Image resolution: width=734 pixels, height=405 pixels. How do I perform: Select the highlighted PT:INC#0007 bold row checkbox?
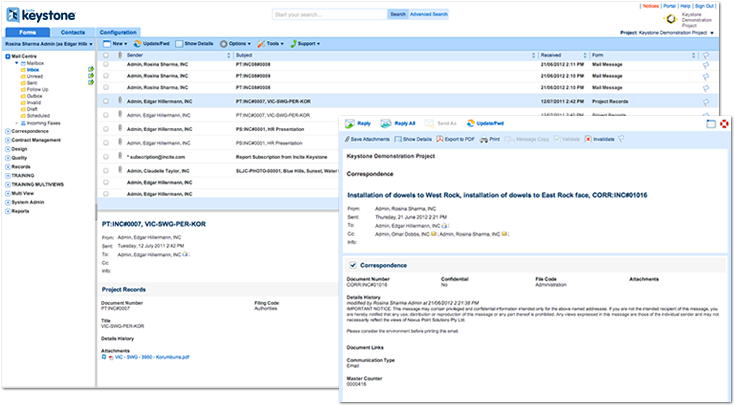click(106, 101)
